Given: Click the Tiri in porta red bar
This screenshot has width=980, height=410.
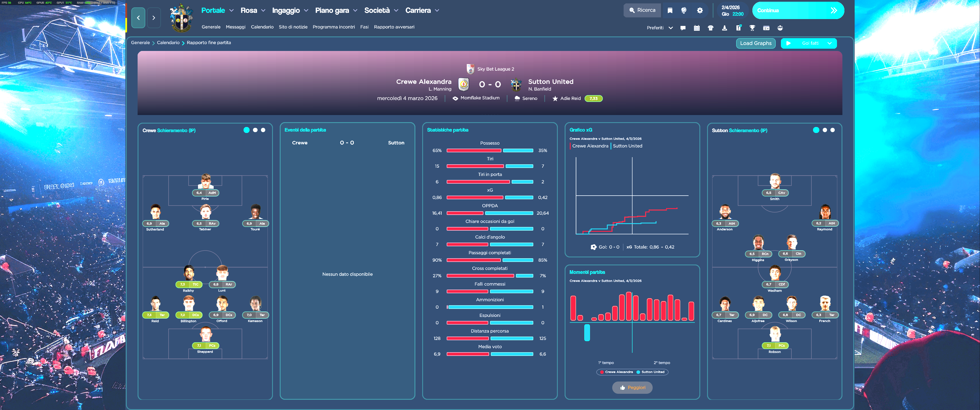Looking at the screenshot, I should pyautogui.click(x=478, y=182).
